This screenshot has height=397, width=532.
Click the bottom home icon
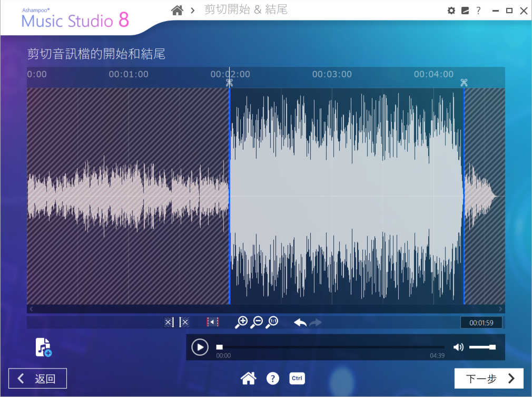[249, 379]
